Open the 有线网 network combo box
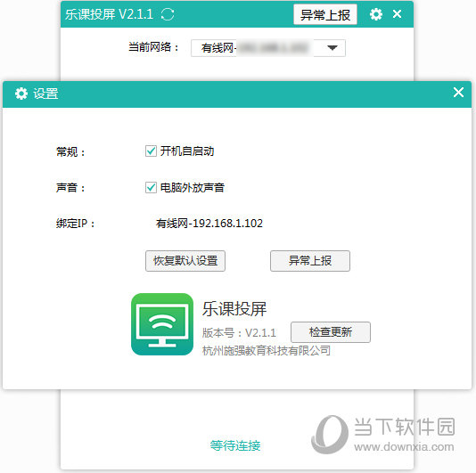476x473 pixels. point(268,48)
